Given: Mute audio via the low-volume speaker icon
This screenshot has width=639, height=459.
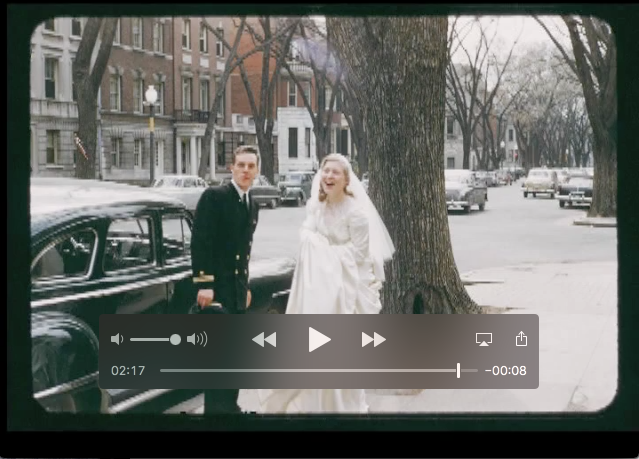Looking at the screenshot, I should (x=117, y=339).
